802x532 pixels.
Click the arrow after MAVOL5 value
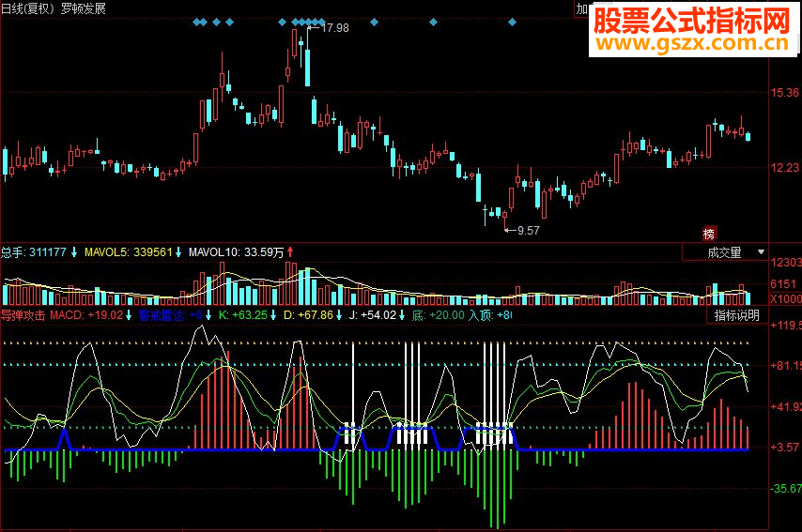click(178, 252)
